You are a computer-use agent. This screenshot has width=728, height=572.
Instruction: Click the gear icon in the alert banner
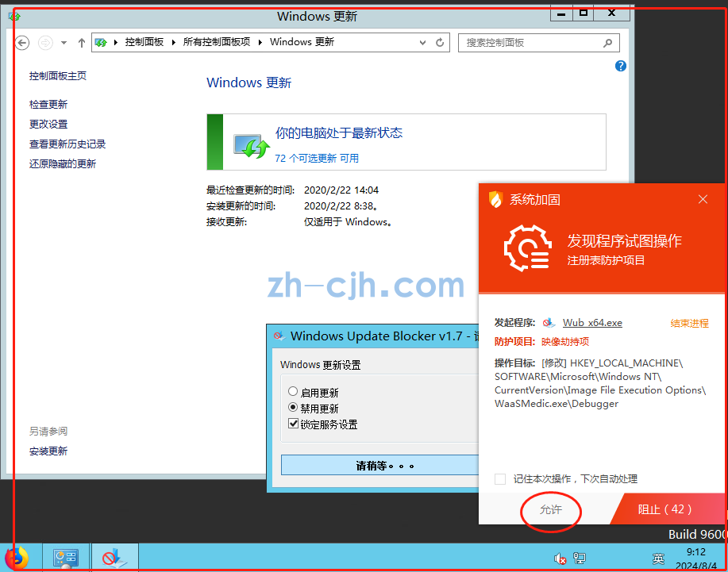coord(528,248)
